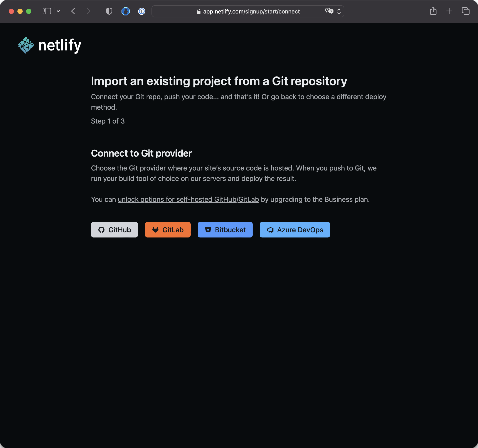The image size is (478, 448).
Task: Open a new tab with plus icon
Action: 449,11
